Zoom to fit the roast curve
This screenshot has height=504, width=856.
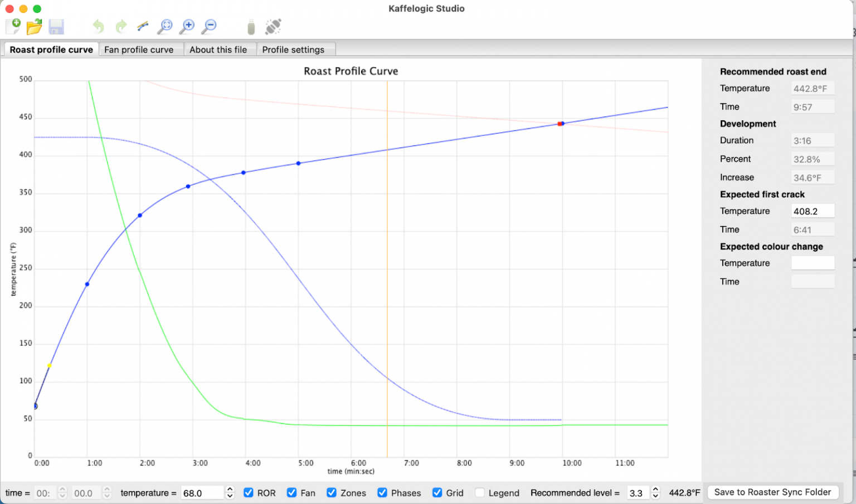164,26
